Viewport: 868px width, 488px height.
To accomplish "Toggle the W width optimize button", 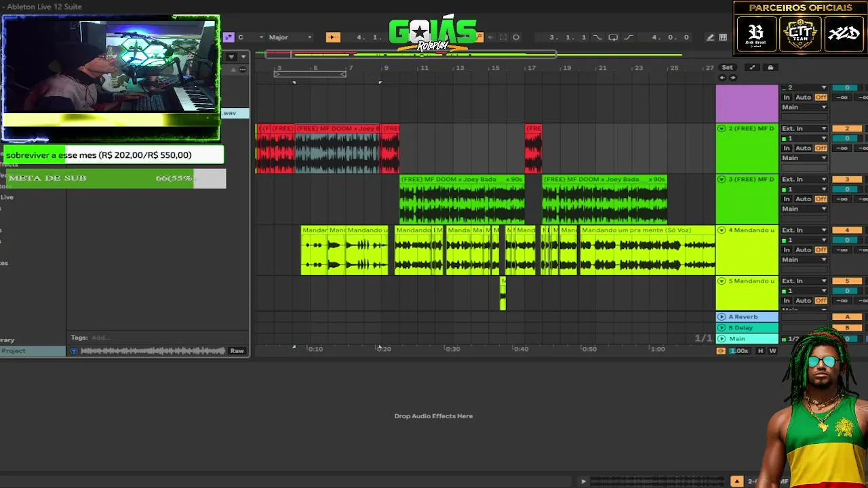I will tap(772, 351).
